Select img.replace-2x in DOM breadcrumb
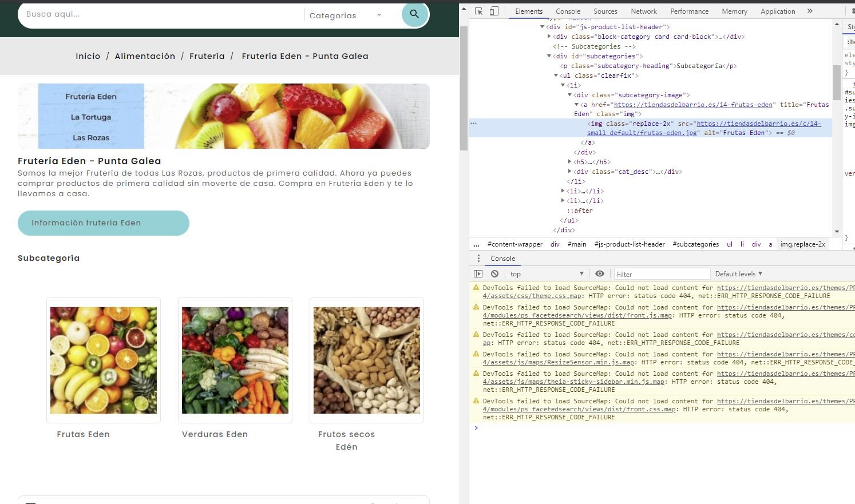The width and height of the screenshot is (855, 504). pyautogui.click(x=803, y=244)
